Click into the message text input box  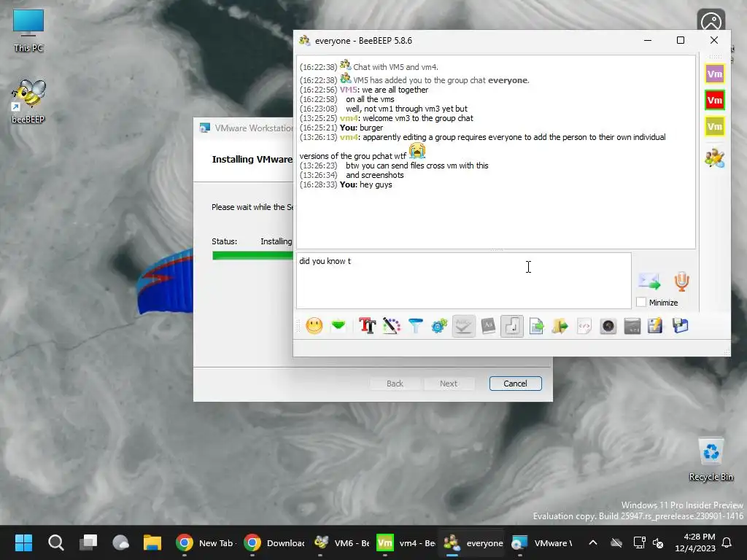[x=464, y=281]
